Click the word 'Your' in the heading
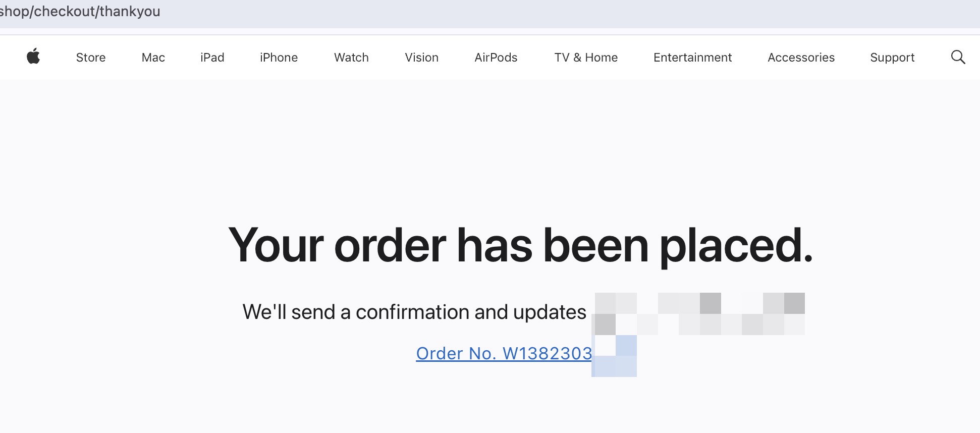Image resolution: width=980 pixels, height=433 pixels. point(276,245)
